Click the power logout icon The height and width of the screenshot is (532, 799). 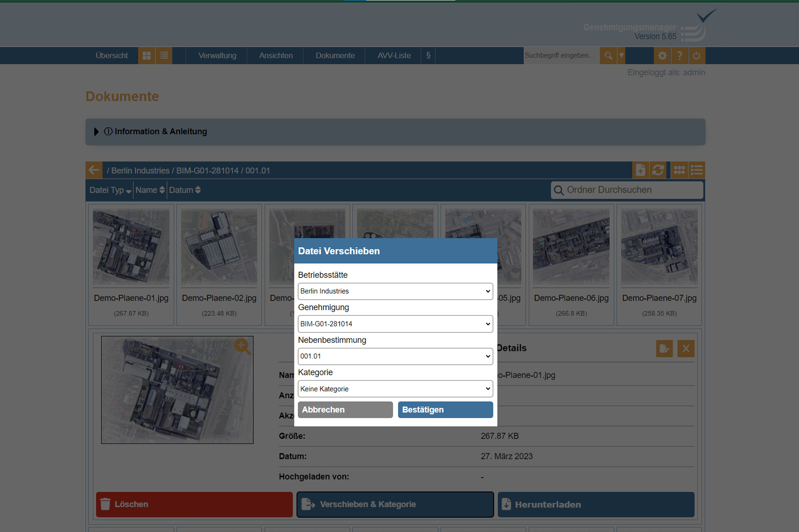click(x=696, y=55)
